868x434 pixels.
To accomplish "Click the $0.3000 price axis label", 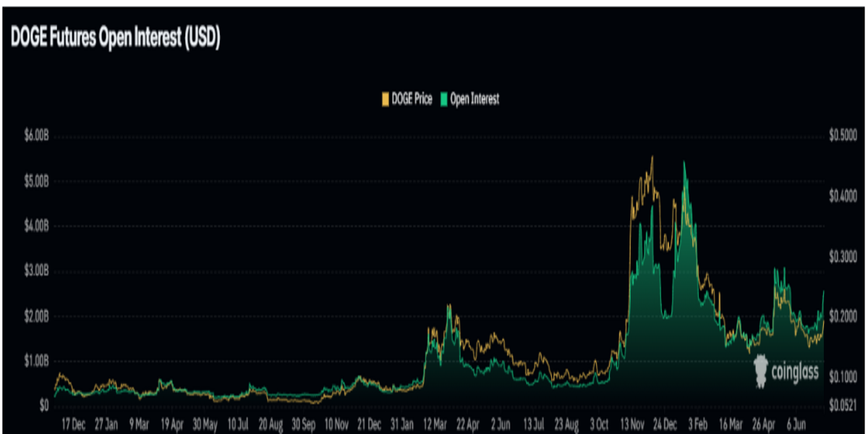I will click(842, 256).
